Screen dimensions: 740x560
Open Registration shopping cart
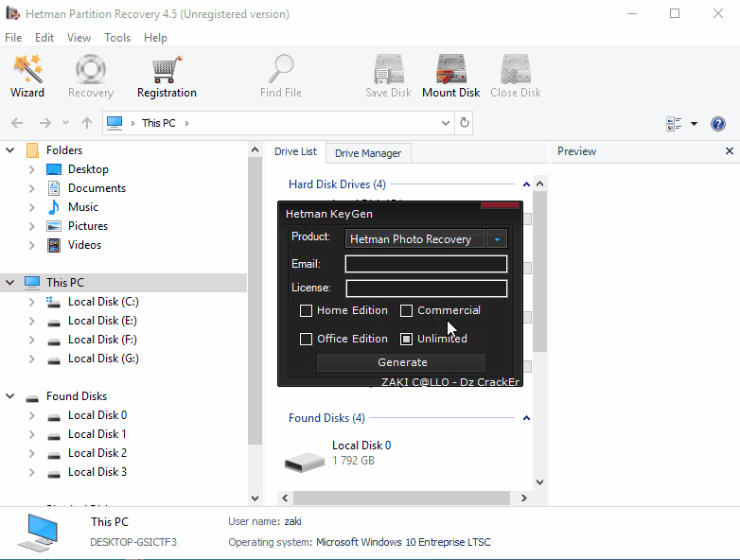tap(167, 76)
